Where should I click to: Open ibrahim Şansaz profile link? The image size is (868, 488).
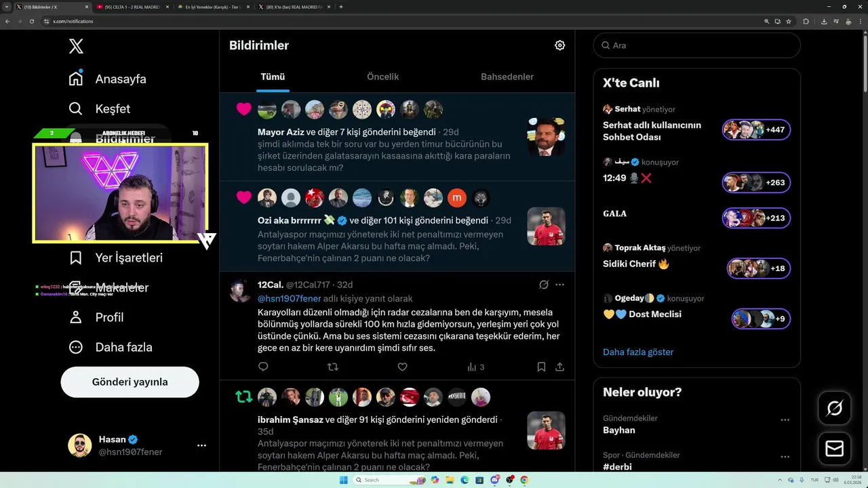click(290, 420)
